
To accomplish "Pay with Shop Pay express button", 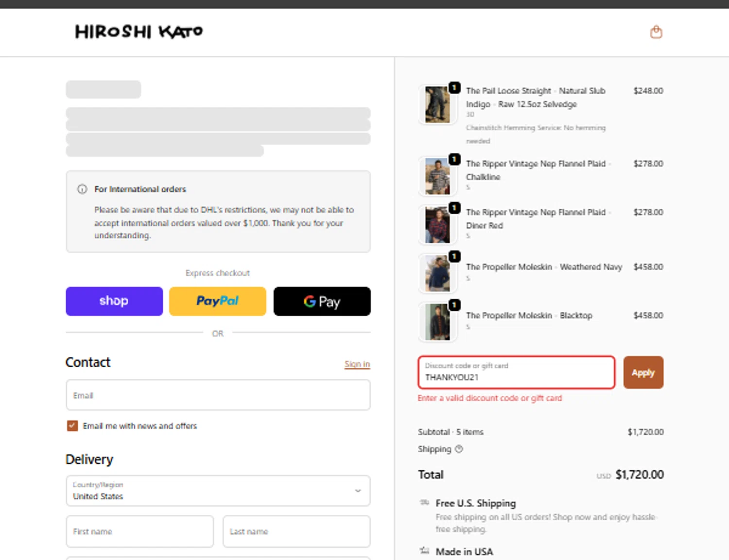I will pyautogui.click(x=114, y=301).
